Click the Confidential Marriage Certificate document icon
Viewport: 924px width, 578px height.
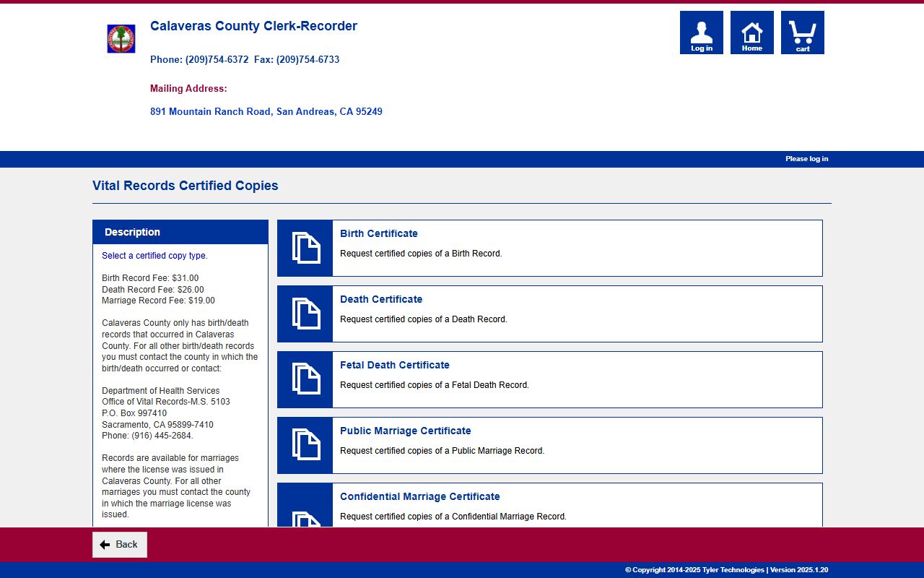coord(305,506)
